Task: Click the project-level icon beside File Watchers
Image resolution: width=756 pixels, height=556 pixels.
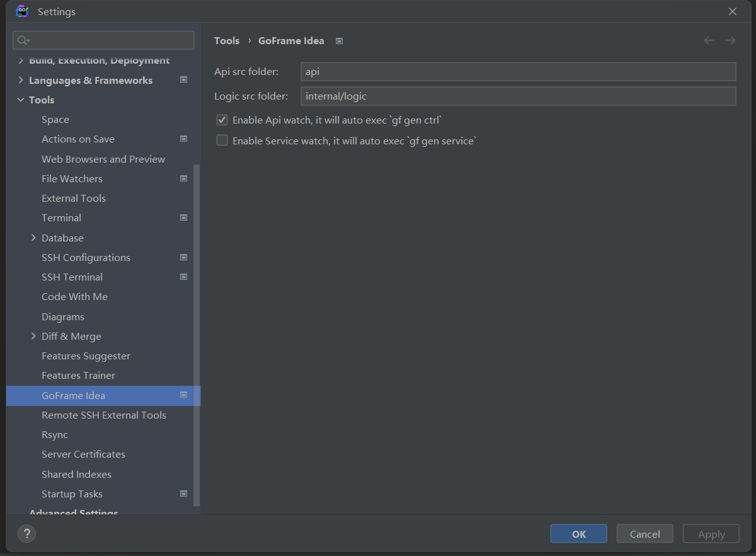Action: 184,178
